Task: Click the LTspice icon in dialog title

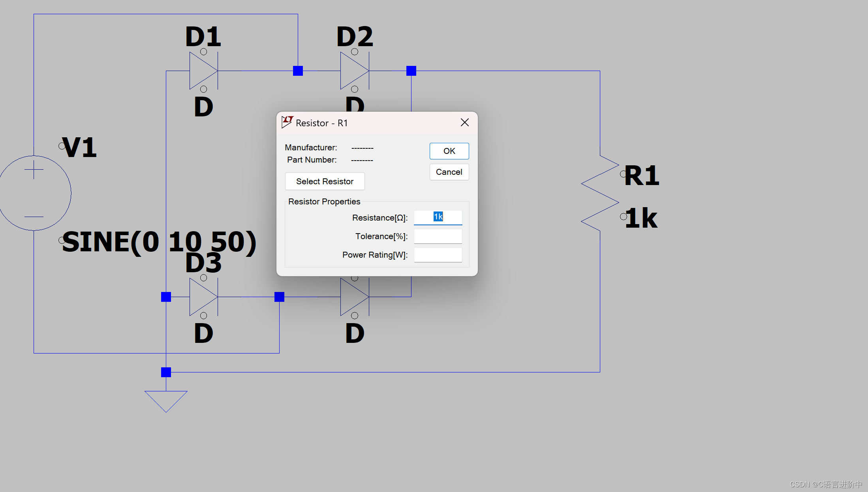Action: (x=287, y=122)
